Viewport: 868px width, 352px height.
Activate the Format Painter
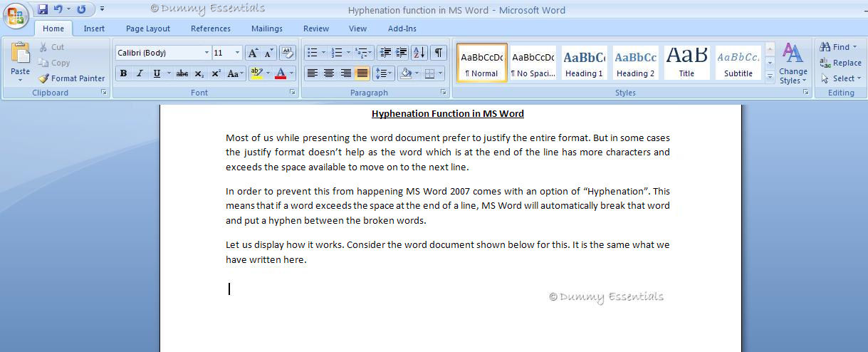[71, 78]
